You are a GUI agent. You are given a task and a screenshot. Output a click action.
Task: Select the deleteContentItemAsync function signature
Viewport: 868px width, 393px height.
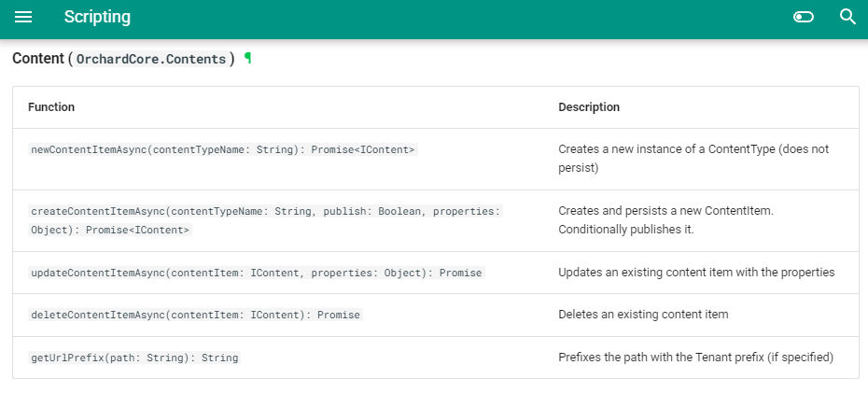click(195, 315)
